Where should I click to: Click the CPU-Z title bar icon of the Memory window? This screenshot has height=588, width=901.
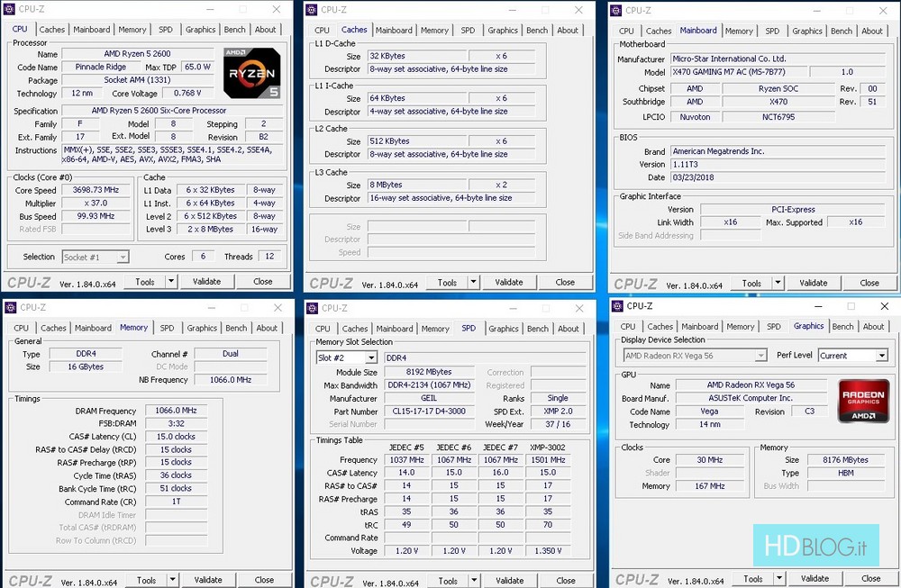pos(10,307)
